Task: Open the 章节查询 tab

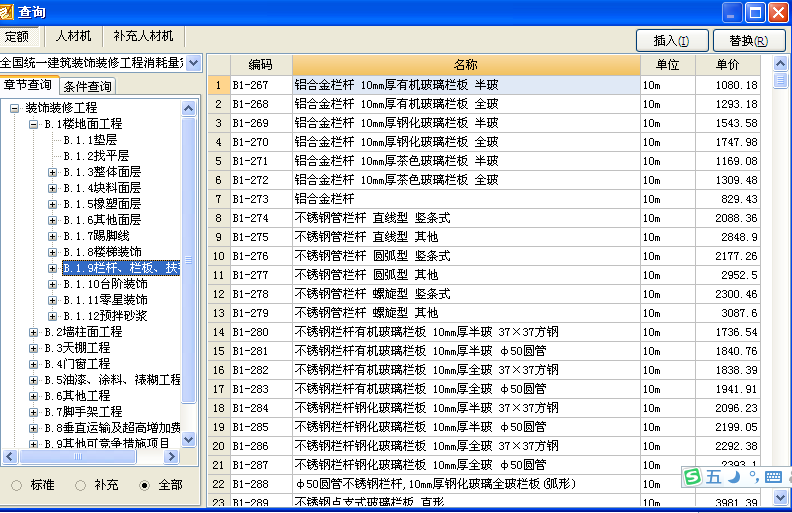Action: tap(28, 85)
